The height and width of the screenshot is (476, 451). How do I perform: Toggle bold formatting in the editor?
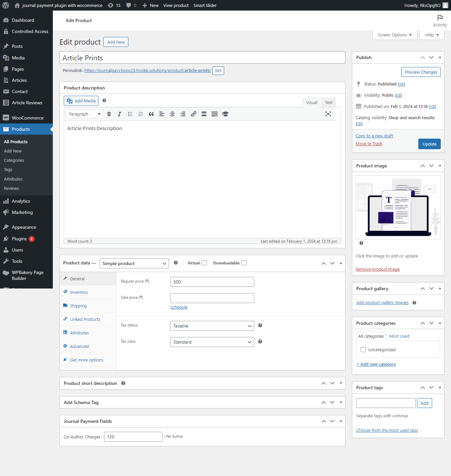(109, 114)
